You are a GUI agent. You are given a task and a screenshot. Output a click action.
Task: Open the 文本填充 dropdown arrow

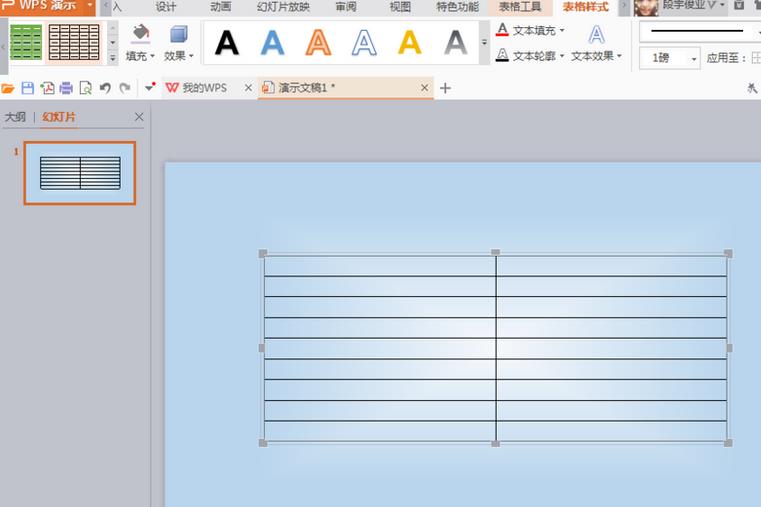tap(562, 31)
